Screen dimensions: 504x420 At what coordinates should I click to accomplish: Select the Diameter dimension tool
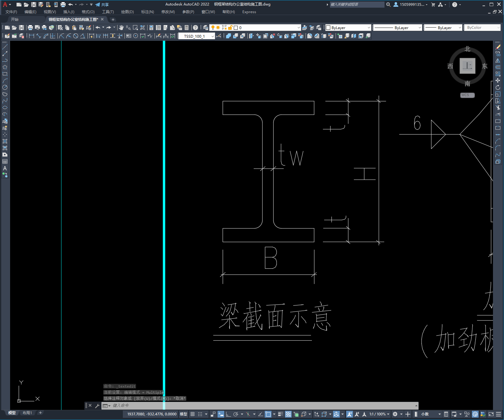coord(76,36)
